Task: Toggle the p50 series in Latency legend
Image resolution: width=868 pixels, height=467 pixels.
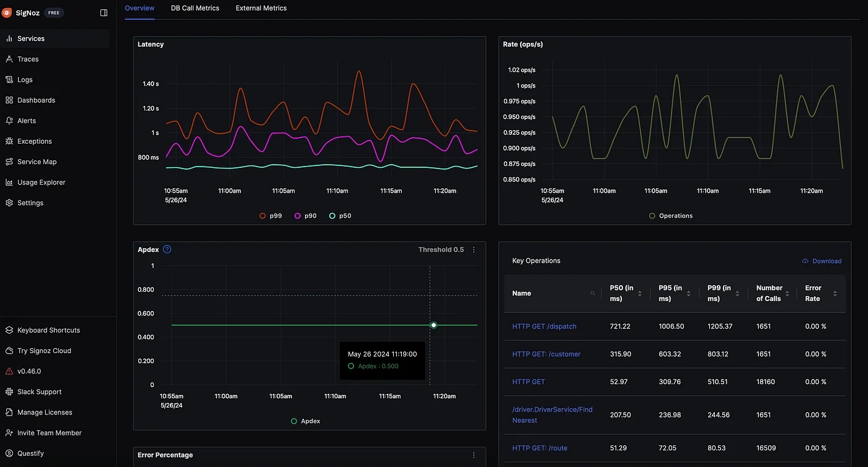Action: point(340,216)
